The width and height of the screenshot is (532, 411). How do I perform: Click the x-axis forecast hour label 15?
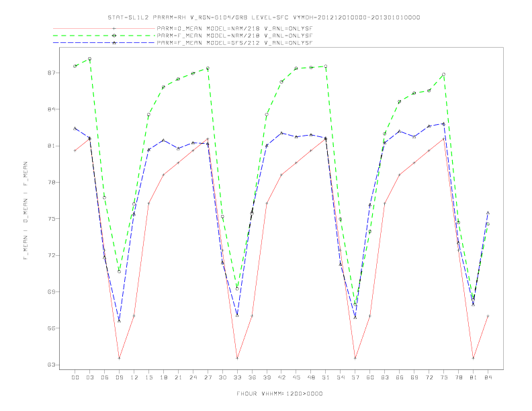148,377
